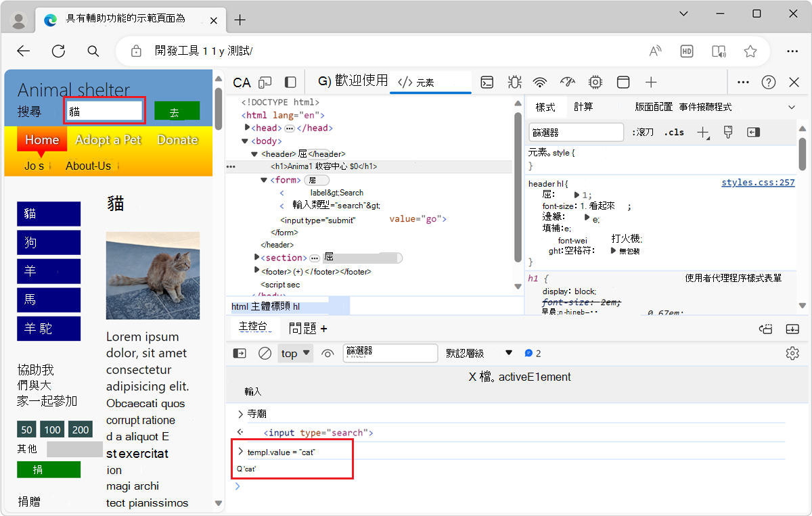Open the Application window icon tool
This screenshot has height=516, width=812.
point(623,83)
